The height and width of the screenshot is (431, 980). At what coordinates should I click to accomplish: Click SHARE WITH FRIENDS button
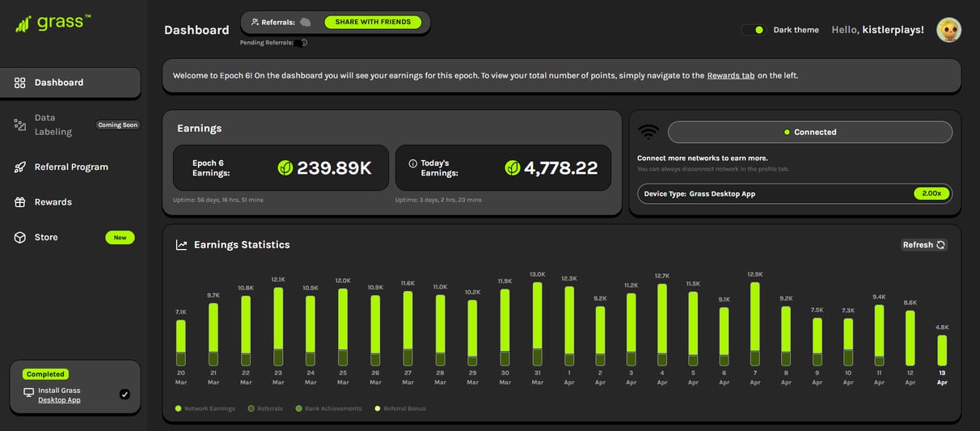pyautogui.click(x=373, y=23)
